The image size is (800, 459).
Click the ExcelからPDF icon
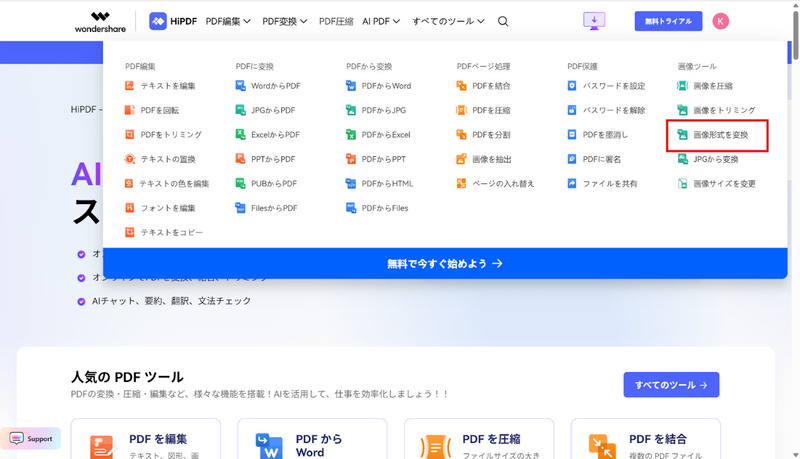(x=240, y=135)
